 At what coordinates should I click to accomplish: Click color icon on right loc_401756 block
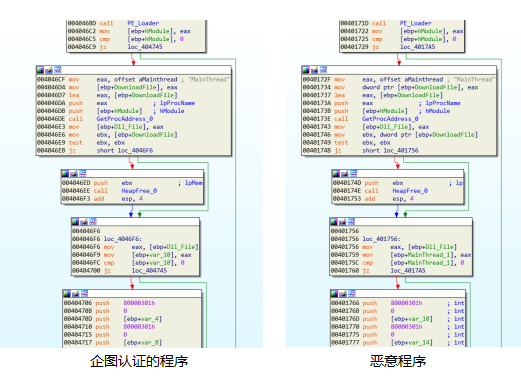coord(334,222)
